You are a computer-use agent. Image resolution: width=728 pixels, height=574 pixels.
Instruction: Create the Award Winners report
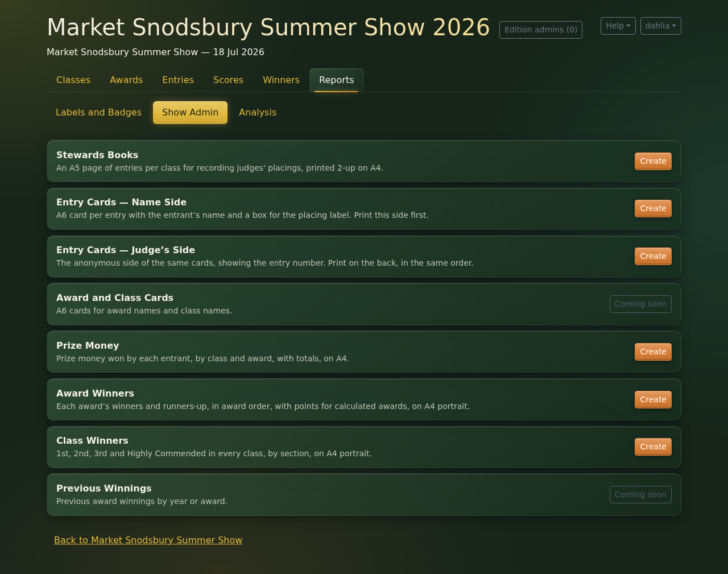point(653,399)
